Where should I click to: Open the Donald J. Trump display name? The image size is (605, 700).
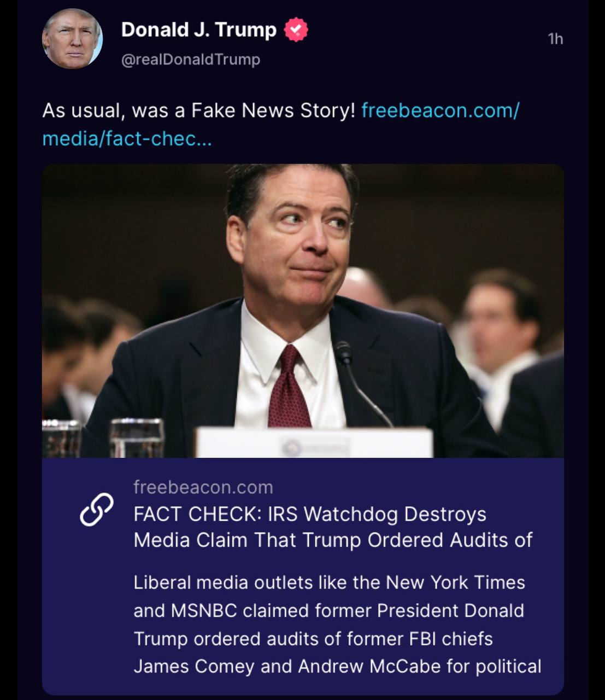pyautogui.click(x=199, y=30)
